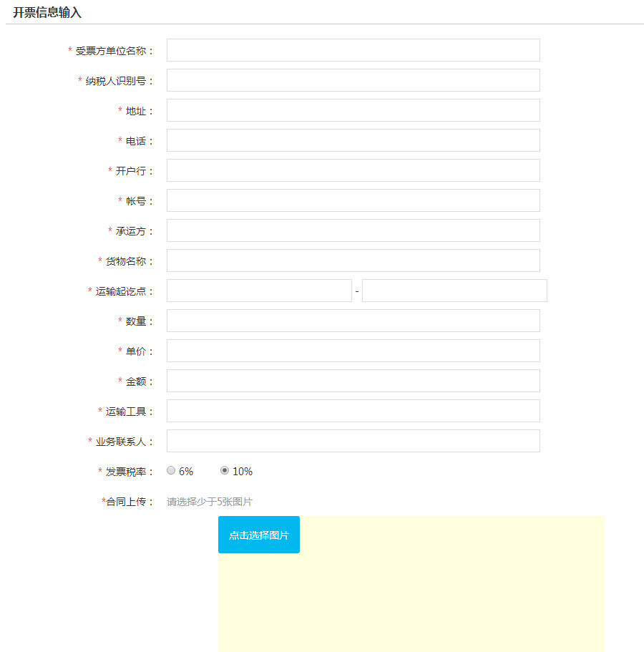The height and width of the screenshot is (652, 644).
Task: Click the 运输起讫点 end point field
Action: point(454,291)
